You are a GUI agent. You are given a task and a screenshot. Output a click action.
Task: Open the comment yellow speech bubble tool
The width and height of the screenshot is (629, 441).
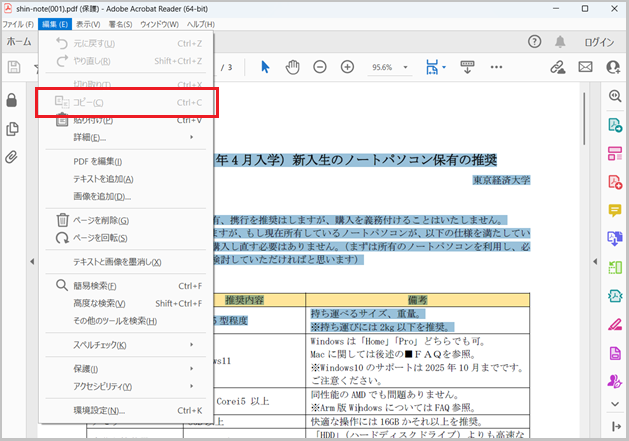tap(615, 210)
